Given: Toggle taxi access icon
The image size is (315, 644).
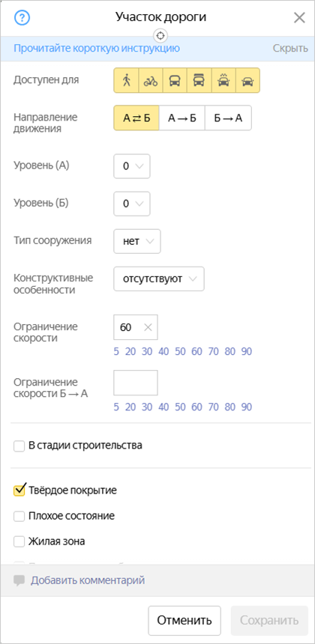Looking at the screenshot, I should [223, 81].
